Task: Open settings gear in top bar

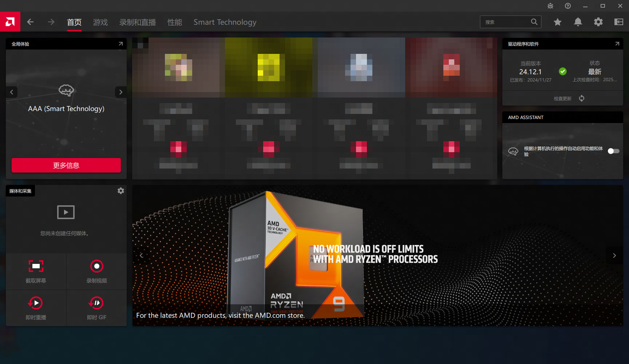Action: 598,22
